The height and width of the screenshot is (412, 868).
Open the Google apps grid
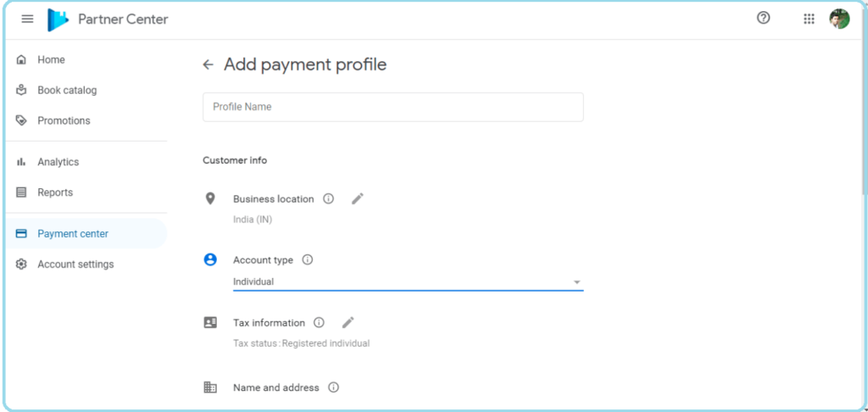click(x=809, y=19)
